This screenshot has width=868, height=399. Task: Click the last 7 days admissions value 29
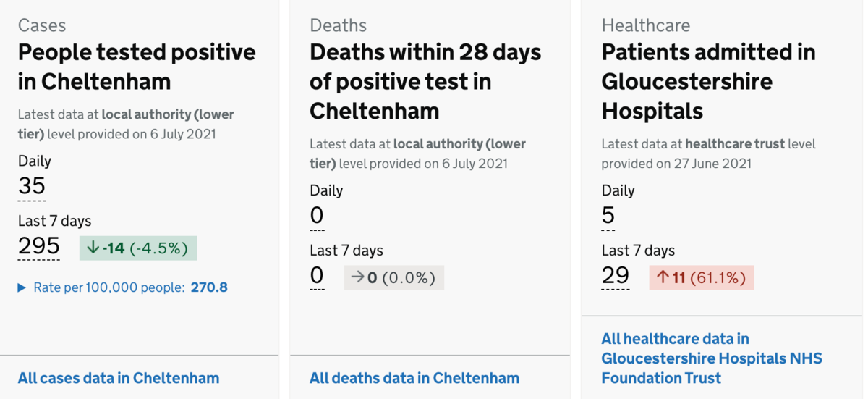616,276
